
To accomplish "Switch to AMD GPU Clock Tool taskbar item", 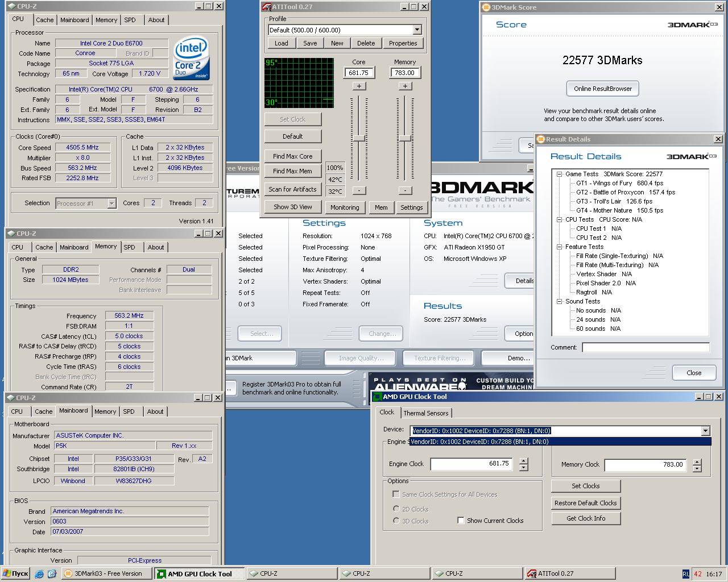I will 199,574.
